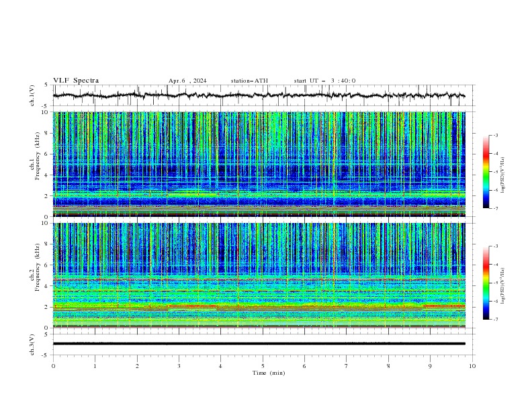Click the "station=ATH" header label
532x411 pixels.
[249, 81]
